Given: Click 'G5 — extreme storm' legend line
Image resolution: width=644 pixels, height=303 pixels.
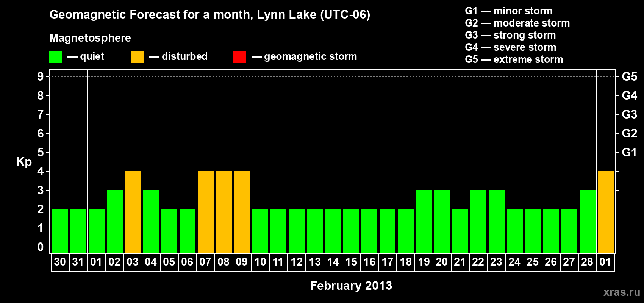Looking at the screenshot, I should [514, 59].
